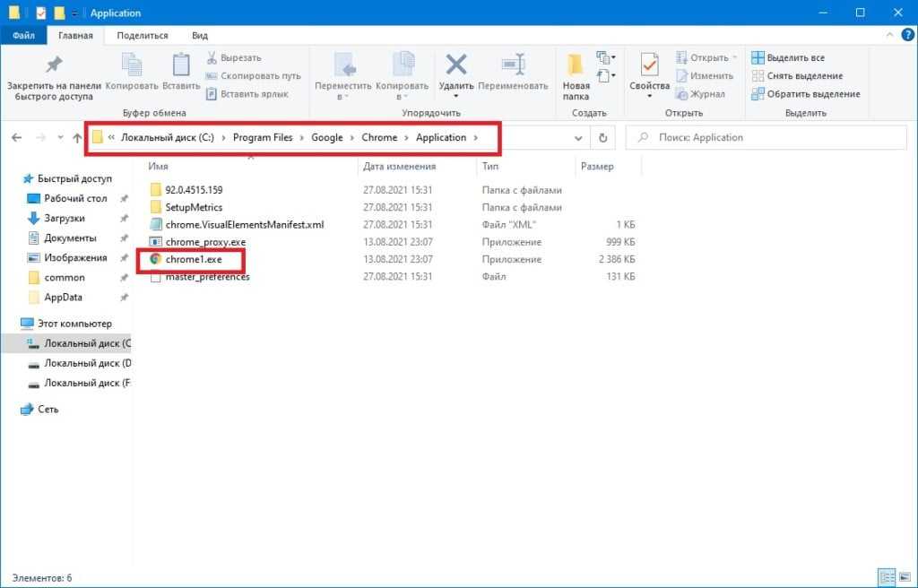
Task: Open the Загрузки quick access folder
Action: (65, 218)
